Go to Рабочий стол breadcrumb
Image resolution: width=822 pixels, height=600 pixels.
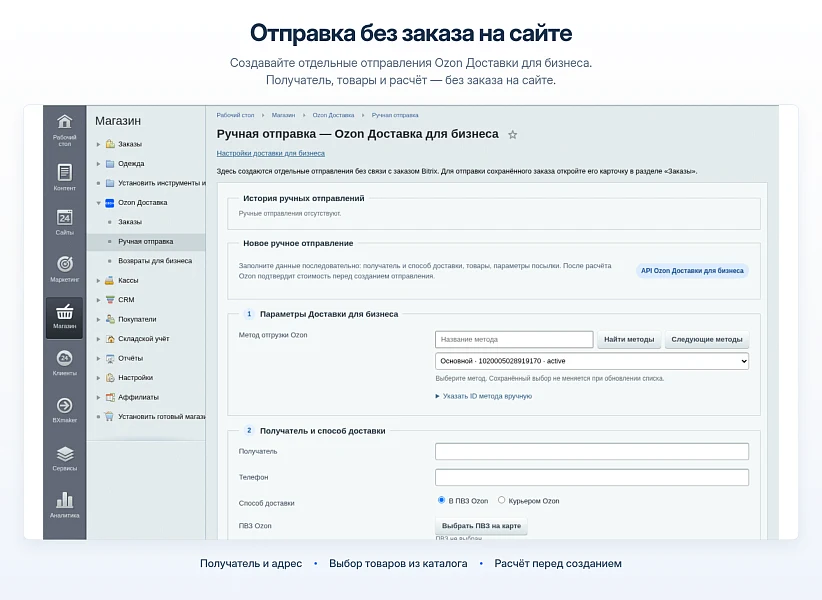pyautogui.click(x=235, y=115)
